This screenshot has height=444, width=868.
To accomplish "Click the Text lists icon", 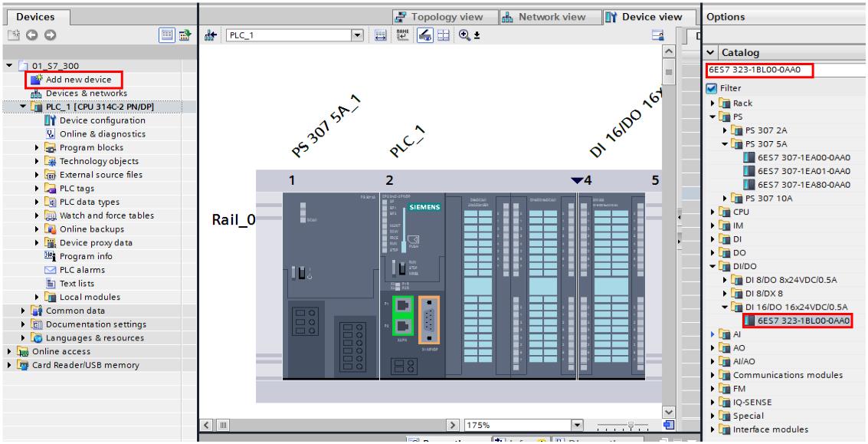I will tap(51, 283).
